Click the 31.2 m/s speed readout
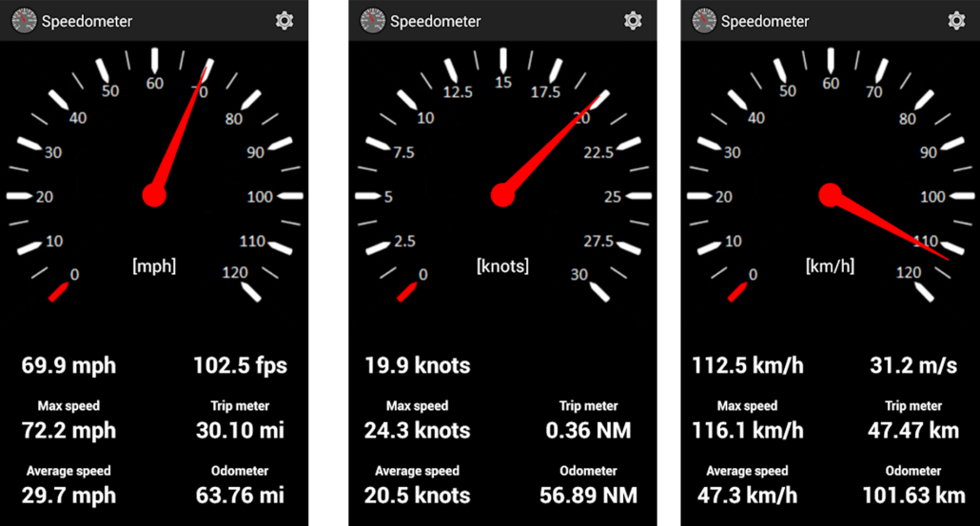This screenshot has height=526, width=980. 913,365
